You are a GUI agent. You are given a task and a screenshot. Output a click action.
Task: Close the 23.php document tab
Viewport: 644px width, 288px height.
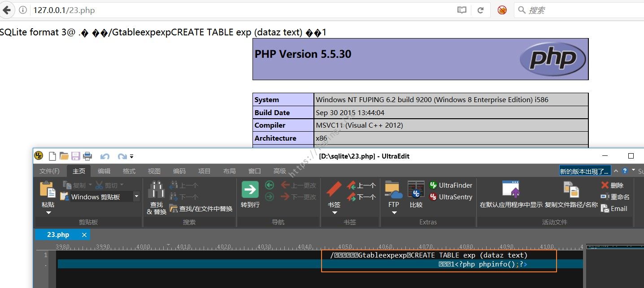(84, 235)
